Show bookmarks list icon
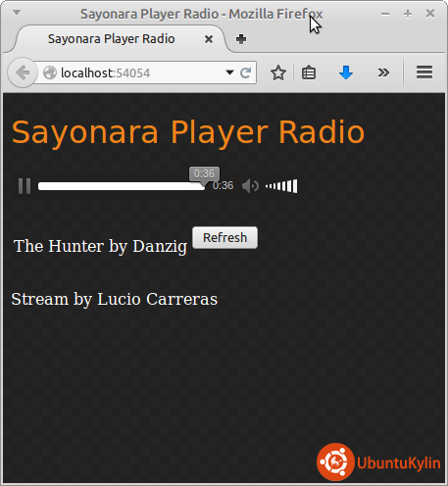448x486 pixels. click(309, 73)
